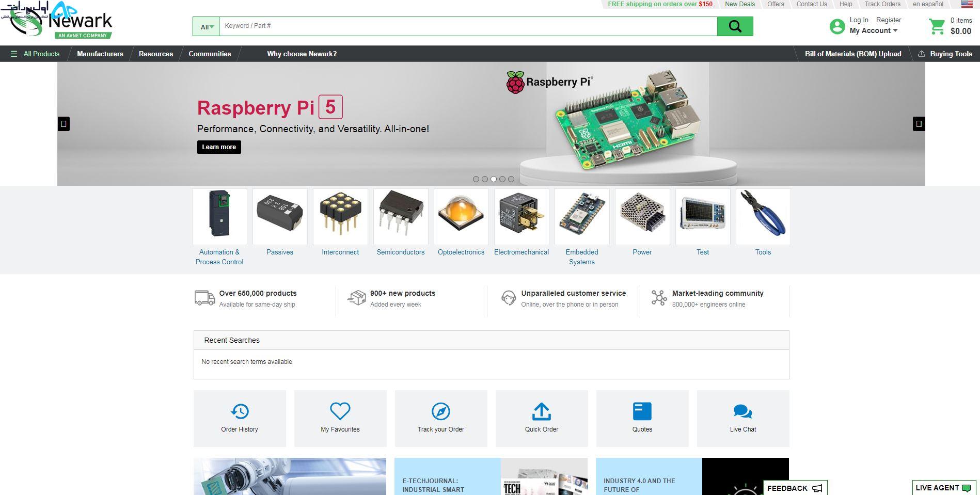The image size is (980, 495).
Task: Open the Semiconductors category link
Action: click(x=401, y=252)
